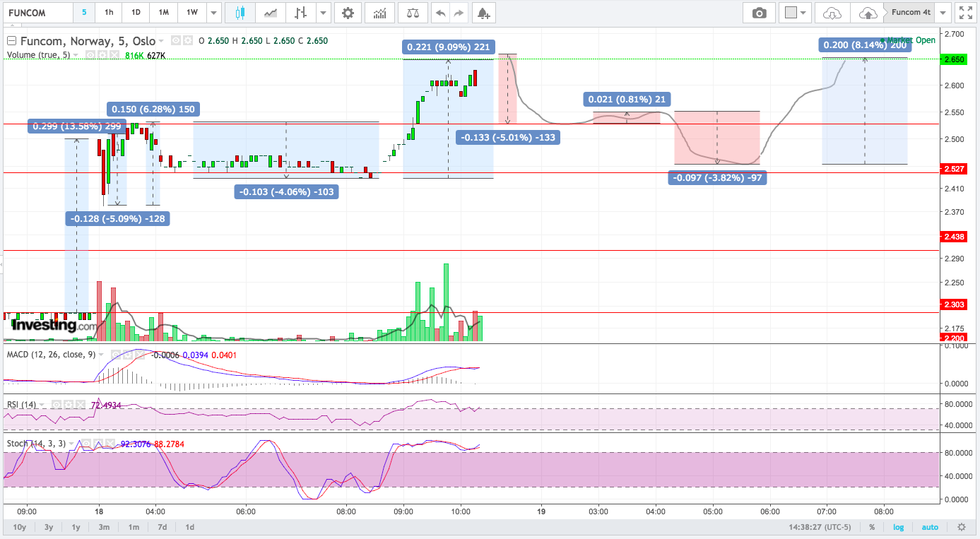Image resolution: width=980 pixels, height=539 pixels.
Task: Select the 1h timeframe tab
Action: pos(108,13)
